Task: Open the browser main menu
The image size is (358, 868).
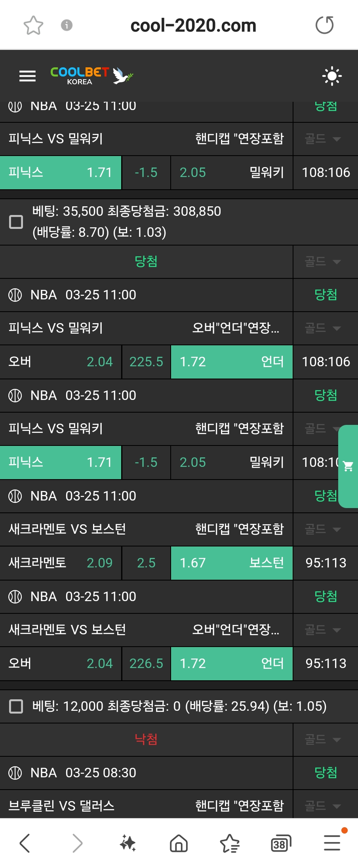Action: [332, 843]
